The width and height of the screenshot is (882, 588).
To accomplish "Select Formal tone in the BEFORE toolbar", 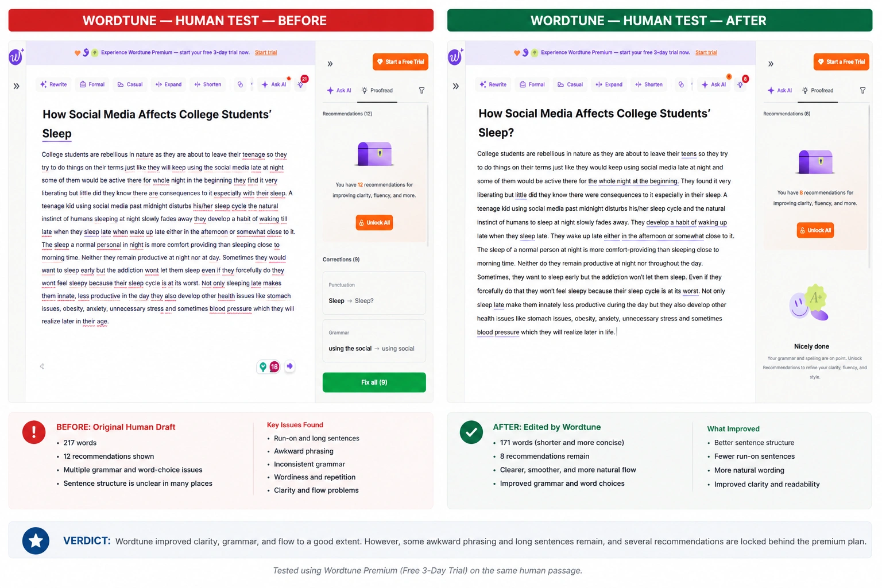I will click(x=92, y=84).
